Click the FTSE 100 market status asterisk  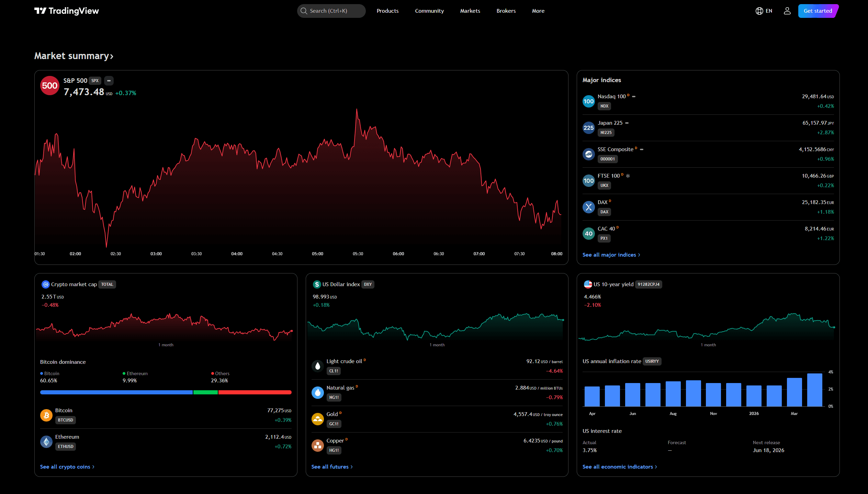click(628, 176)
